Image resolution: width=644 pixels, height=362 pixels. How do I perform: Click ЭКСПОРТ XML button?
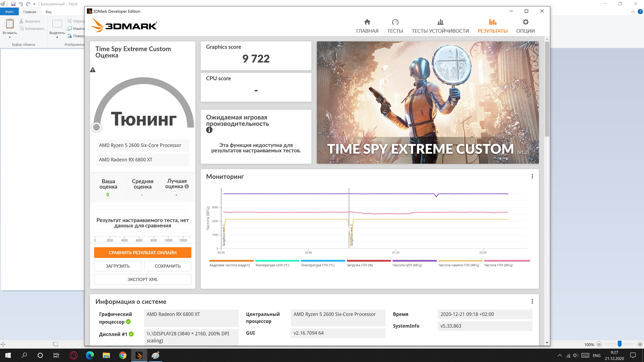143,279
